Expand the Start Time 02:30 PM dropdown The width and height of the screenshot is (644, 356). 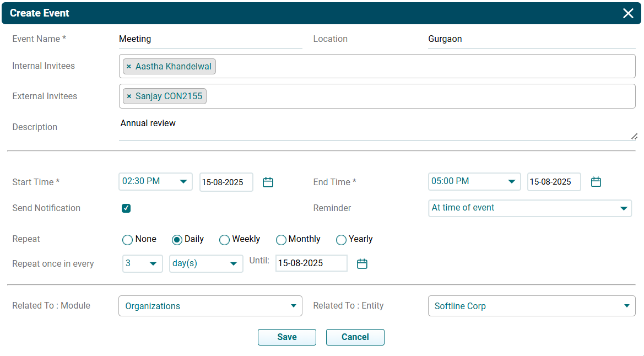click(155, 181)
